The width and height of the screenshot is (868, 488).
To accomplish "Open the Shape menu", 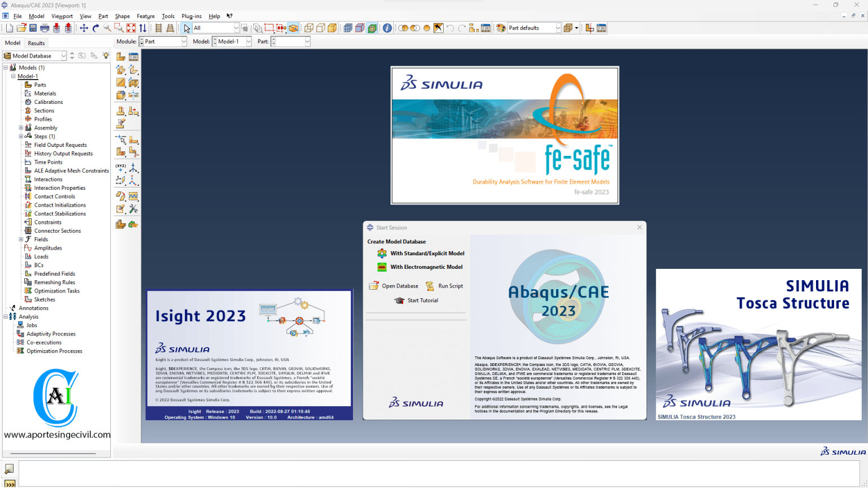I will click(122, 16).
